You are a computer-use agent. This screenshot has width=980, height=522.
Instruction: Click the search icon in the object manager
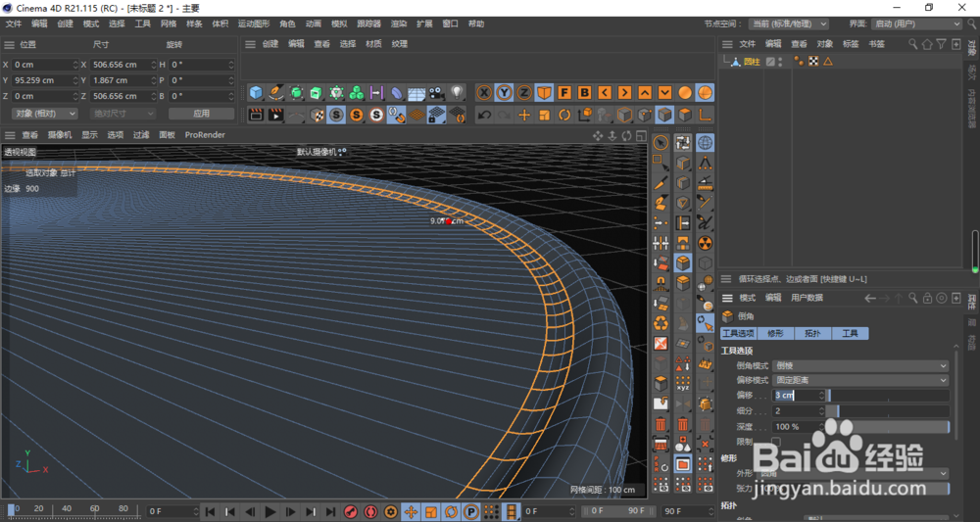(x=913, y=44)
